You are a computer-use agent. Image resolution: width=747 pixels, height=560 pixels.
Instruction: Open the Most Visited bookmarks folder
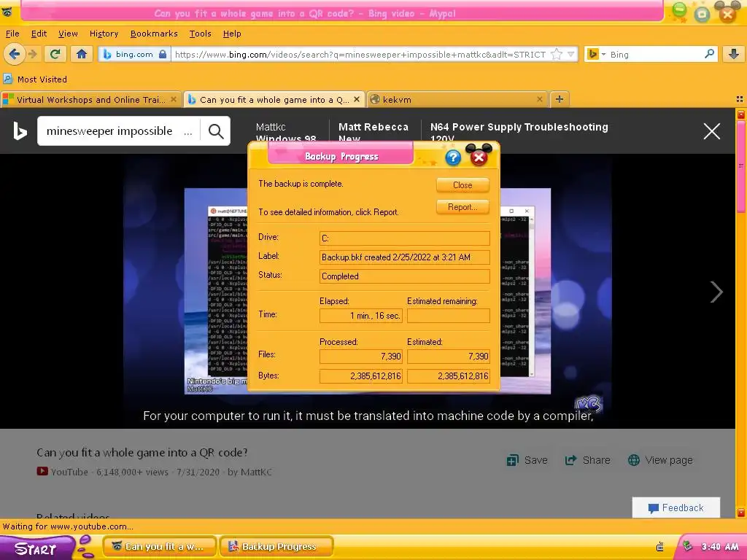point(35,79)
